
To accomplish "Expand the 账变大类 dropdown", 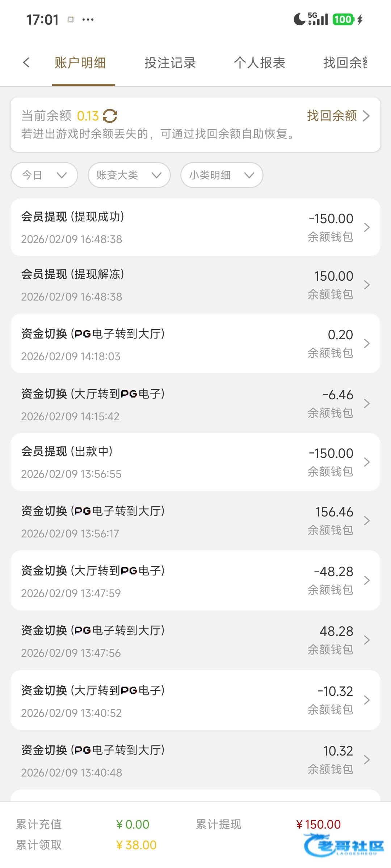I will [129, 175].
